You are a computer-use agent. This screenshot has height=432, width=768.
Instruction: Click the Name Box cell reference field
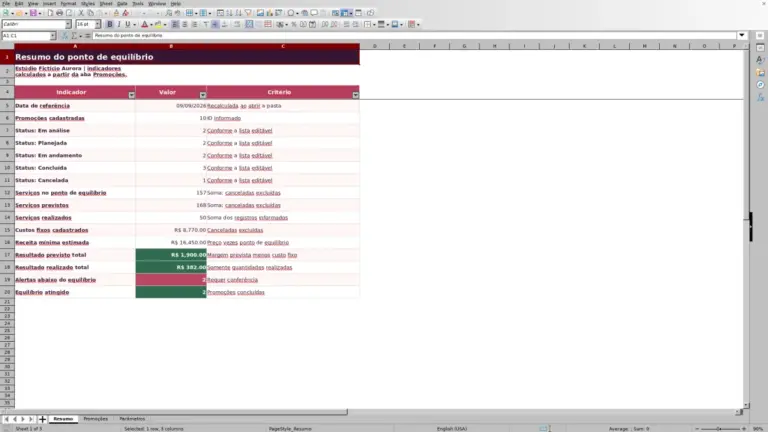(25, 36)
